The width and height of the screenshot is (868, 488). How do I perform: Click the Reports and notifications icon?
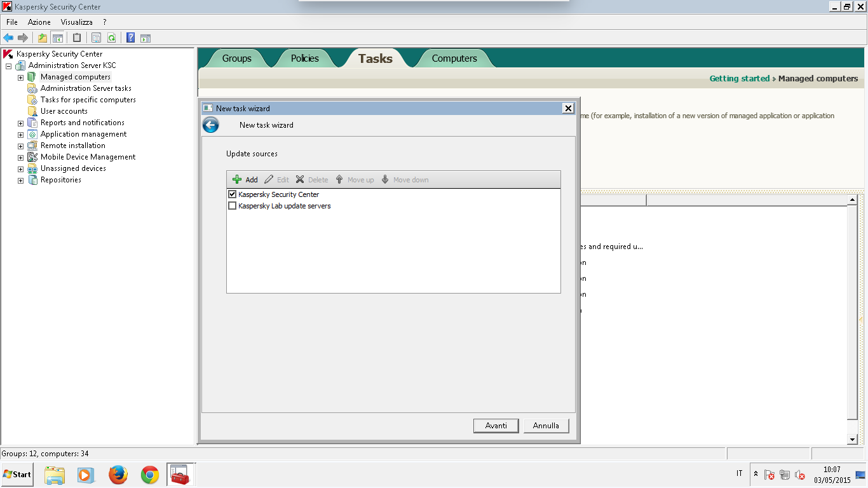click(32, 123)
